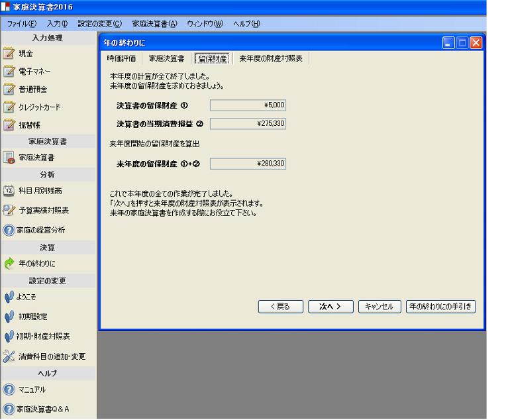Open 科目月別残高 calendar icon
Image resolution: width=508 pixels, height=420 pixels.
9,191
